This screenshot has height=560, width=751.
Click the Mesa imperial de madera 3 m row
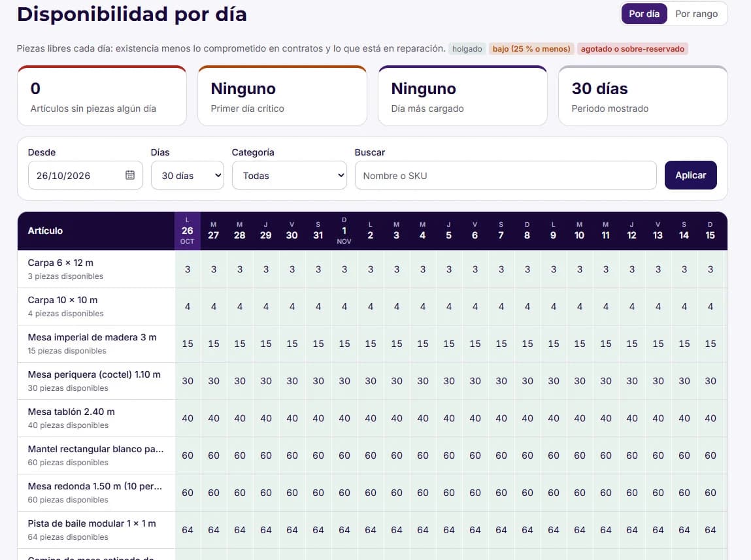(96, 344)
